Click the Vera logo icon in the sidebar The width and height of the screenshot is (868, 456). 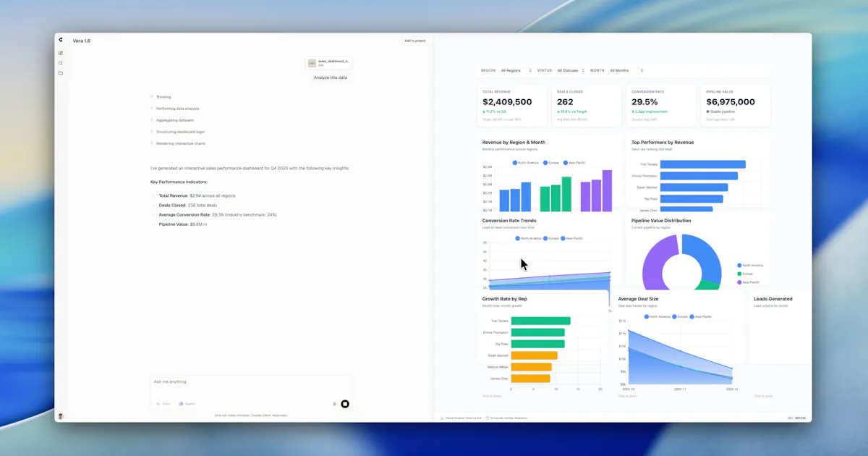click(x=61, y=41)
